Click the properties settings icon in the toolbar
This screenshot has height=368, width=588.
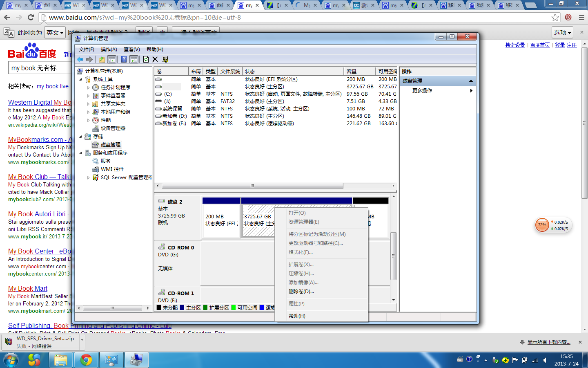(165, 59)
